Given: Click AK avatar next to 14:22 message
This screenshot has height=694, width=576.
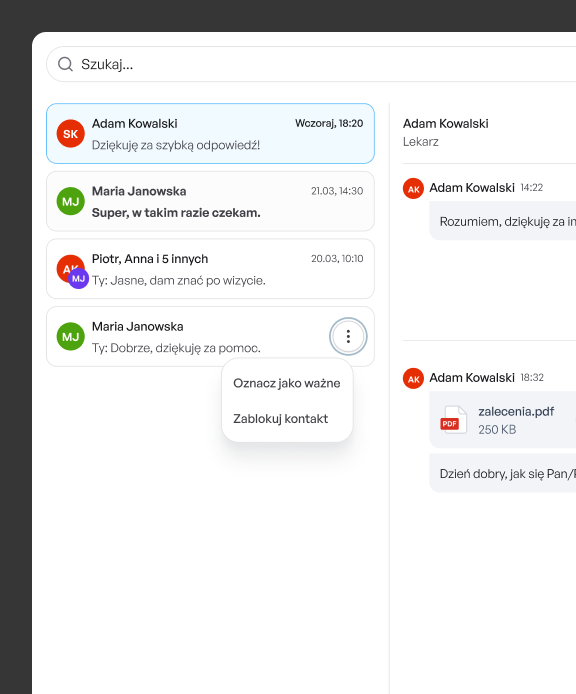Looking at the screenshot, I should click(x=414, y=189).
